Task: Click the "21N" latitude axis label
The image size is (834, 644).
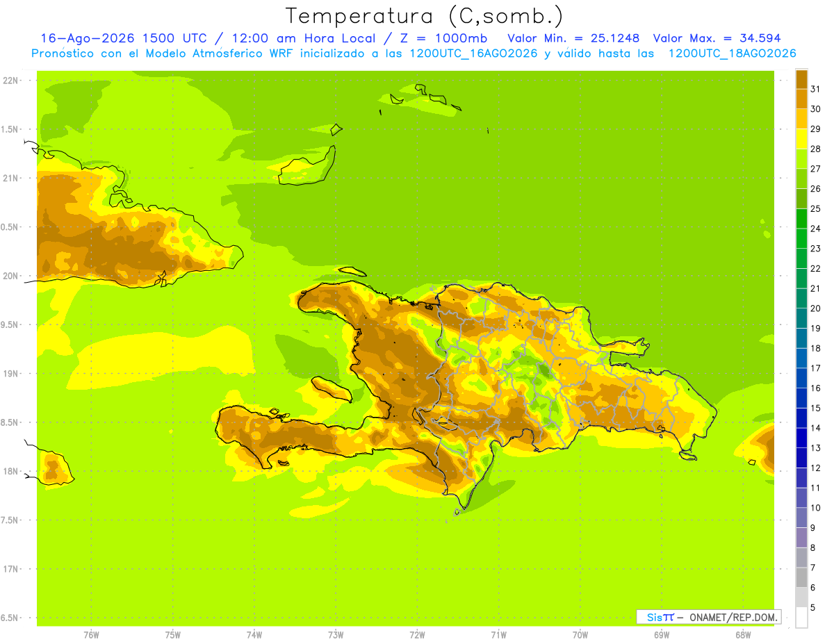Action: (10, 179)
